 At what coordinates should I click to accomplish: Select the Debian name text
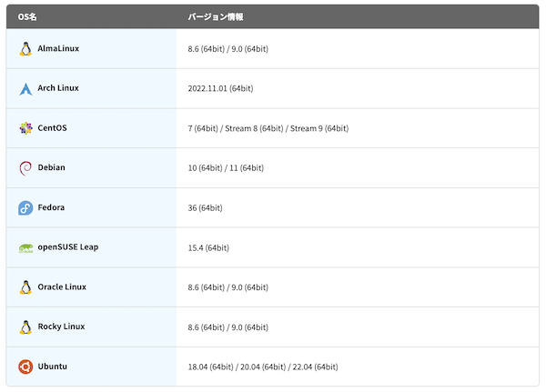point(52,167)
